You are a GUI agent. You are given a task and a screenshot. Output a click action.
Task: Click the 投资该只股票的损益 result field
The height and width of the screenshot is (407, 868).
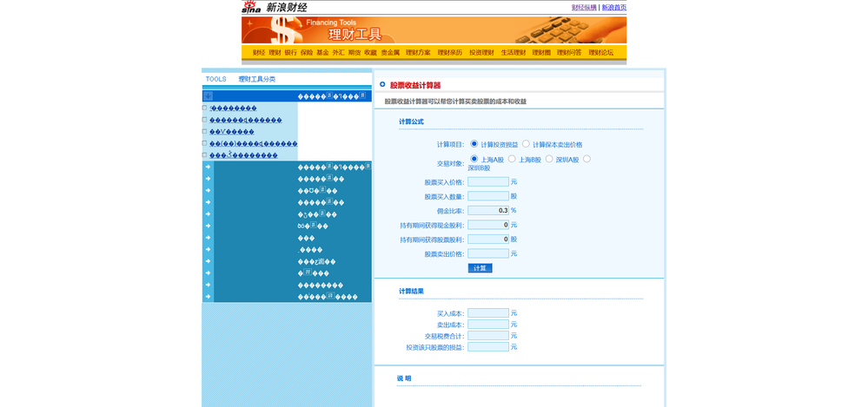(x=488, y=347)
